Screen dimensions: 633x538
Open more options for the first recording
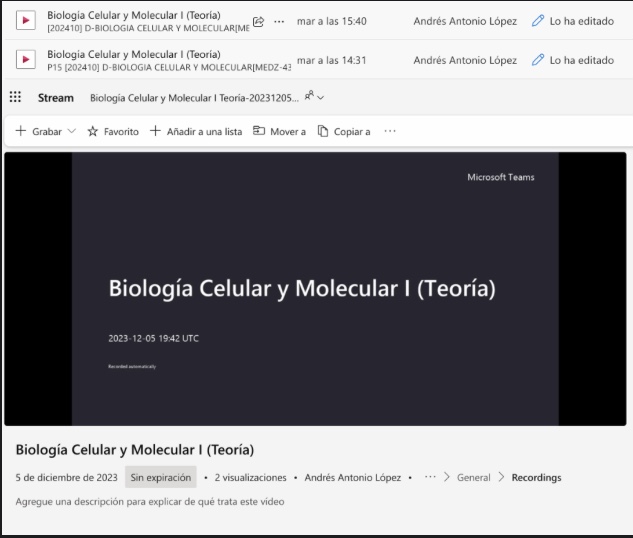coord(279,21)
